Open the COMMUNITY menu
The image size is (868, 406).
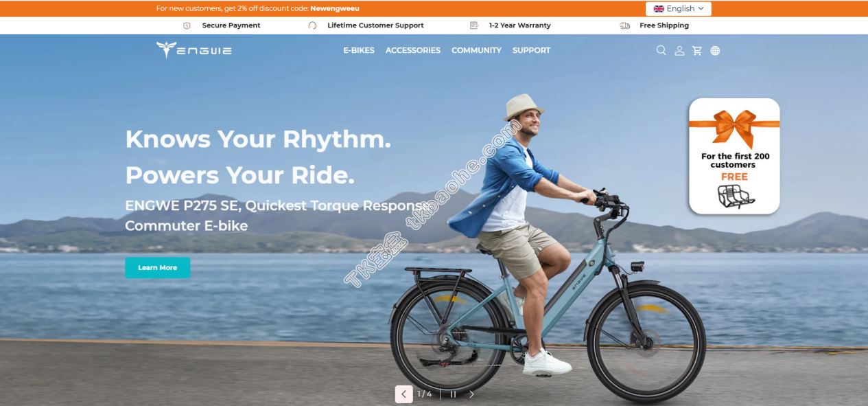[x=476, y=50]
